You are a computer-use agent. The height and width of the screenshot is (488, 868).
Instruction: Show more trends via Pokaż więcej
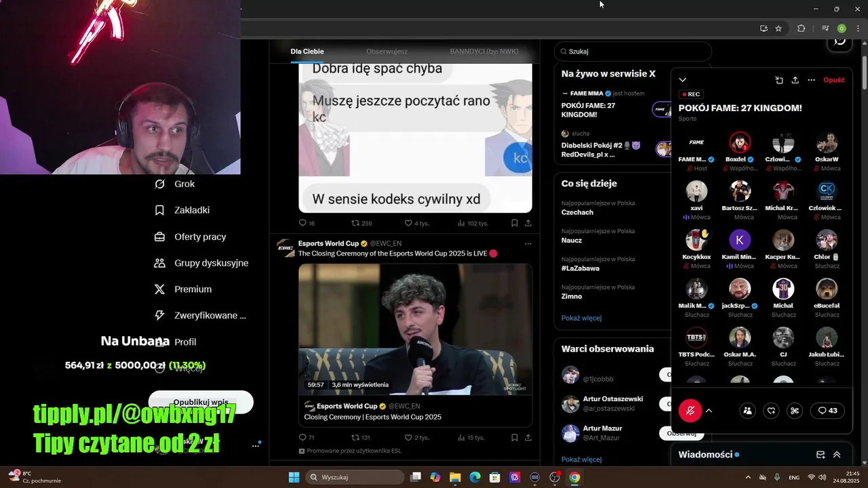pos(581,318)
